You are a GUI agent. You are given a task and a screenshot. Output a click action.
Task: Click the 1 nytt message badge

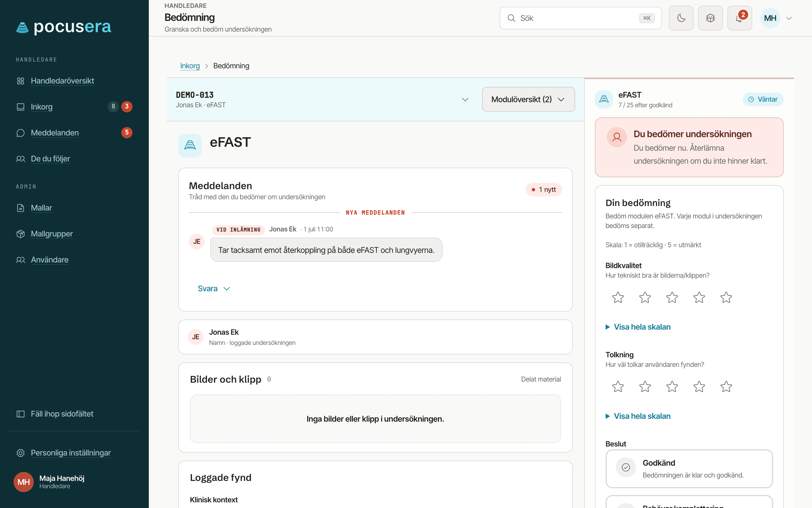[544, 189]
